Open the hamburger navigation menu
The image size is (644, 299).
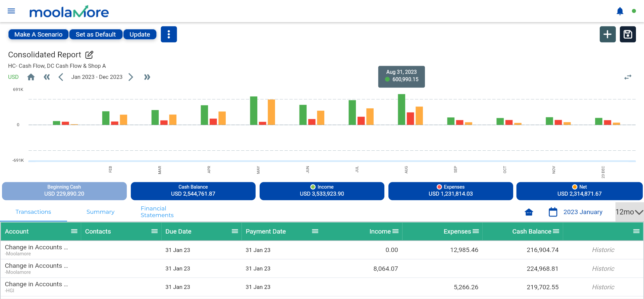tap(11, 11)
